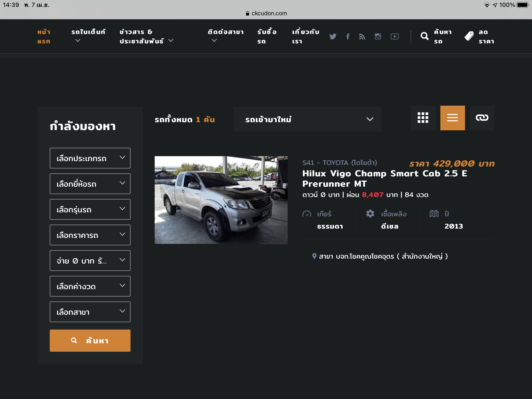The image size is (532, 399).
Task: Click the discount price tag icon
Action: [x=469, y=36]
